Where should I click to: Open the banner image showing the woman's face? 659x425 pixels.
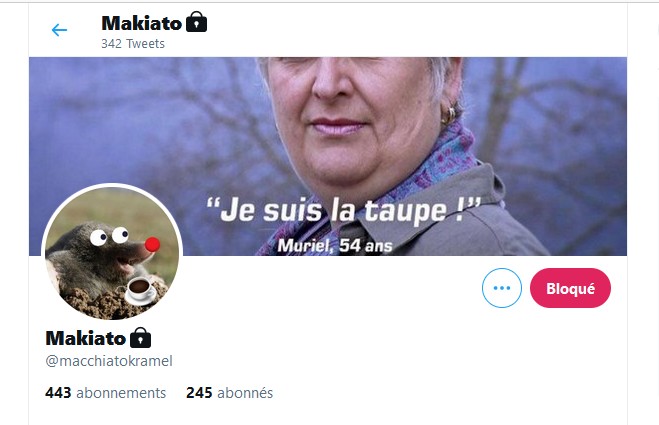pos(328,156)
